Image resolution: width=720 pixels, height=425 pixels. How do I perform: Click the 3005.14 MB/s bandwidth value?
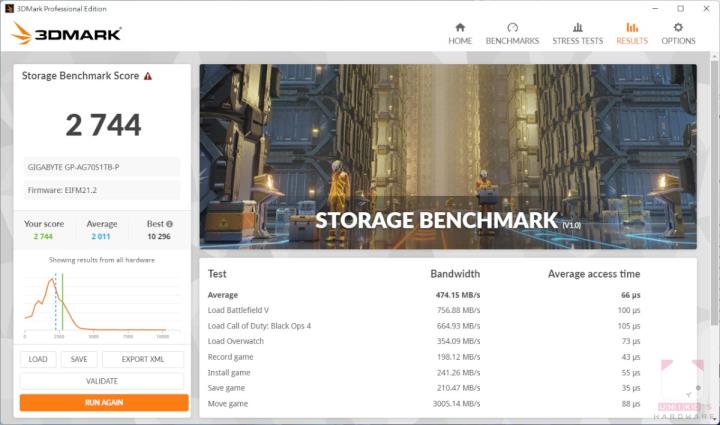click(x=456, y=404)
